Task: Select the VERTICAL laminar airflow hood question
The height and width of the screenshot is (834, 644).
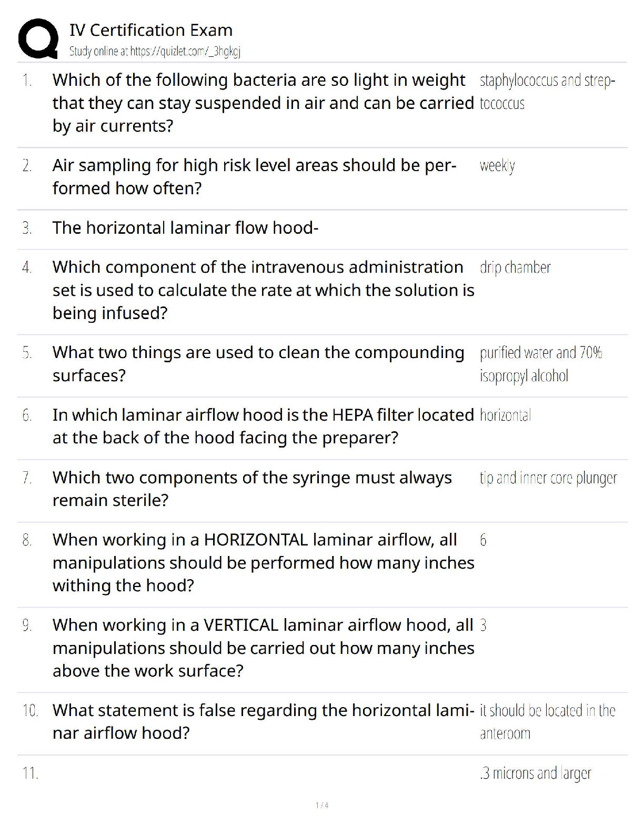Action: pos(263,648)
